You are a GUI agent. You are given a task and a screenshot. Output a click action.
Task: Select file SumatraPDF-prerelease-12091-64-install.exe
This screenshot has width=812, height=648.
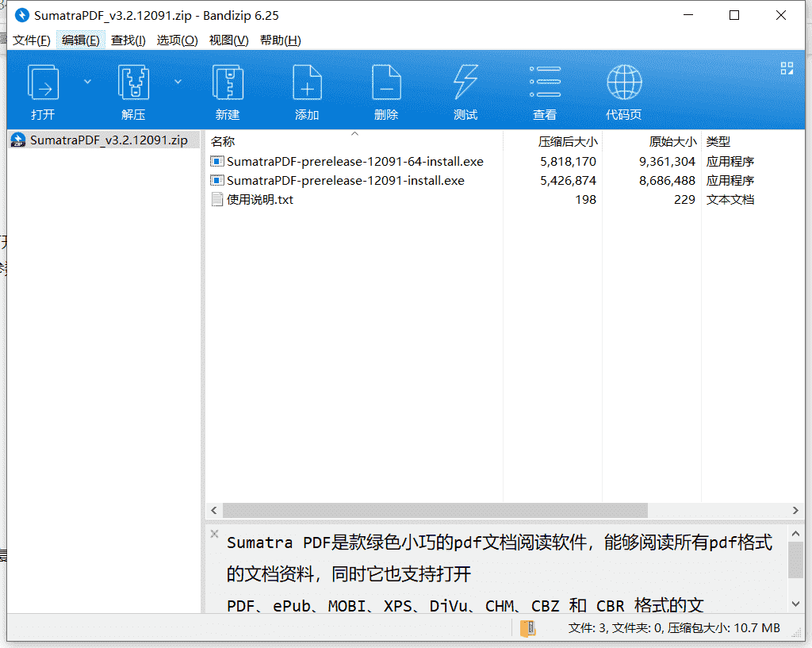(x=355, y=162)
